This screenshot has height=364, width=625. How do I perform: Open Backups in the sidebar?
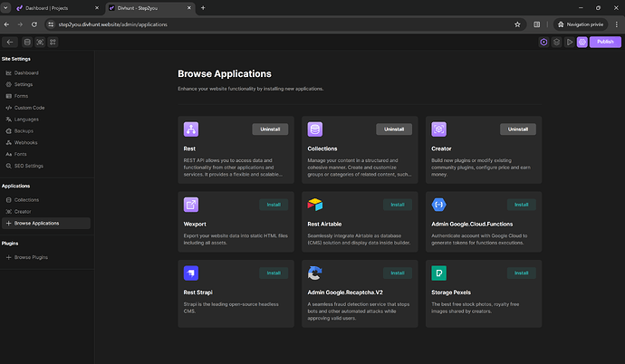click(46, 130)
